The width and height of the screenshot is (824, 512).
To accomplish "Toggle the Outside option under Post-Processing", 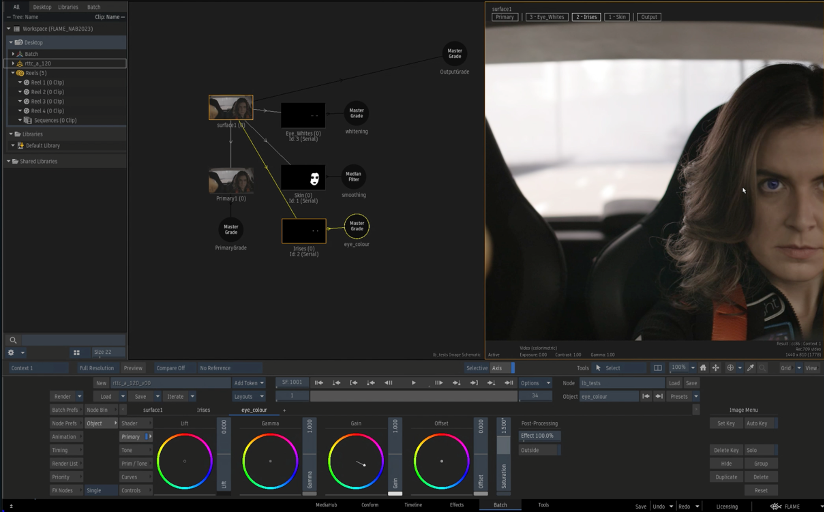I will coord(540,450).
